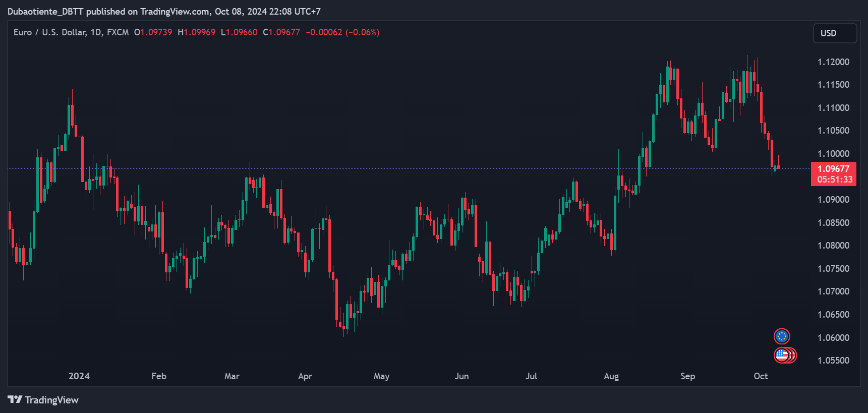
Task: Click the 1.09000 price axis label
Action: tap(833, 200)
